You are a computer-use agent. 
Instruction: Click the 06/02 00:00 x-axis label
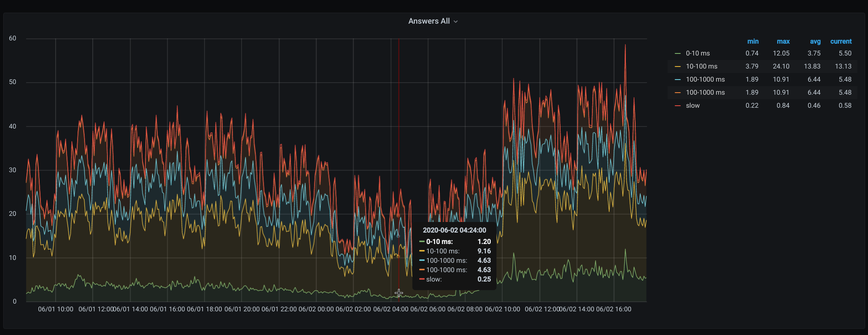click(x=316, y=309)
